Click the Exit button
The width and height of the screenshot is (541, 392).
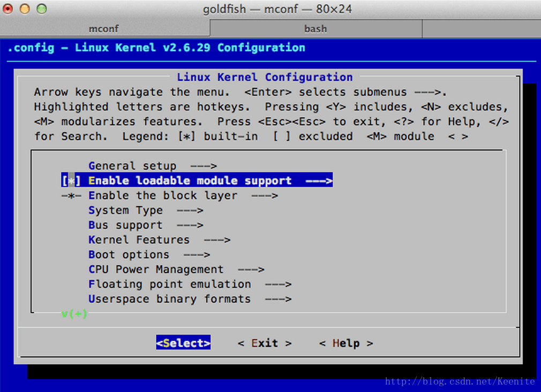click(x=265, y=343)
